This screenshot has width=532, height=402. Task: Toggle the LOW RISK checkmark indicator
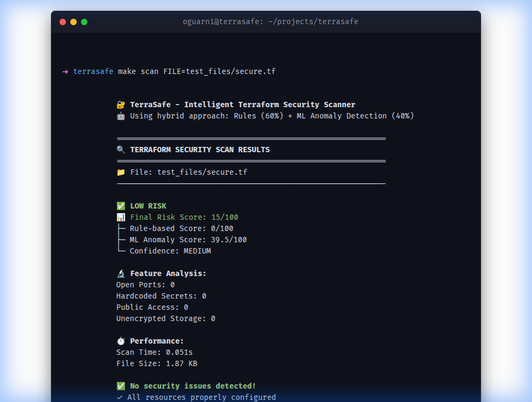[x=120, y=206]
